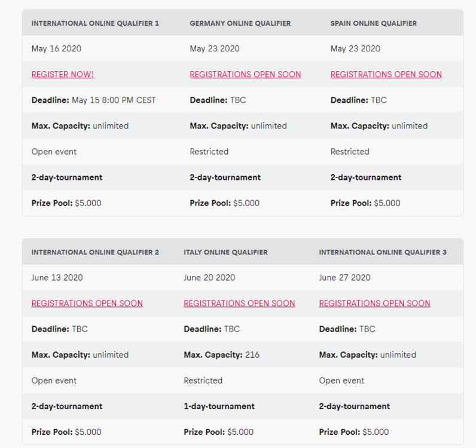The height and width of the screenshot is (448, 476).
Task: Select the Italy Online Qualifier header
Action: (x=227, y=252)
